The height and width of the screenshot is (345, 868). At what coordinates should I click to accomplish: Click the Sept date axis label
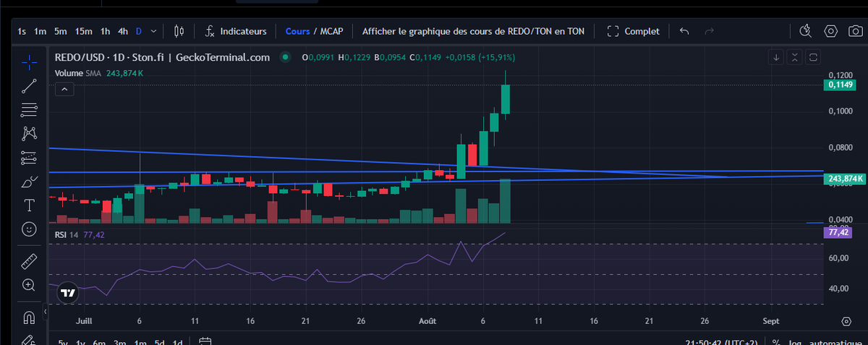[x=771, y=320]
